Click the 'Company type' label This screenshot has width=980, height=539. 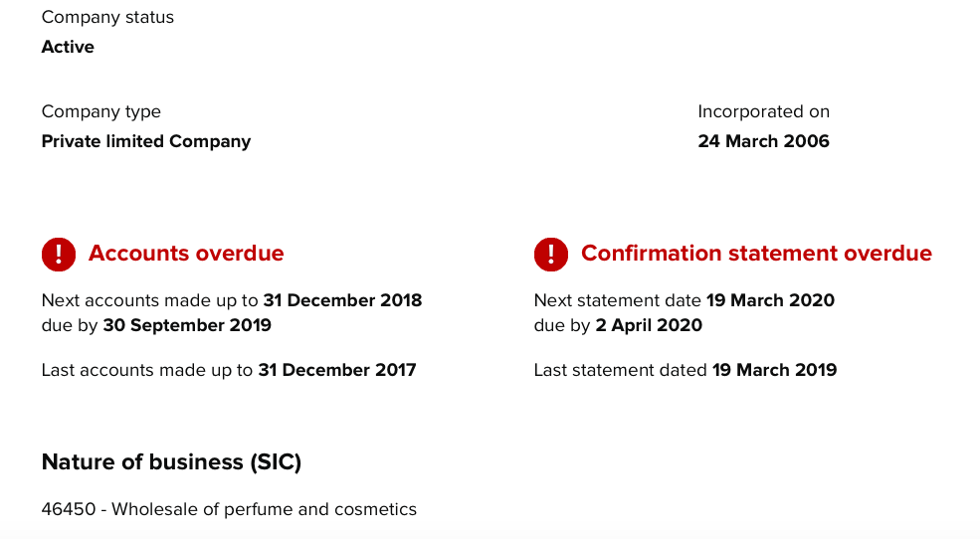(x=100, y=111)
